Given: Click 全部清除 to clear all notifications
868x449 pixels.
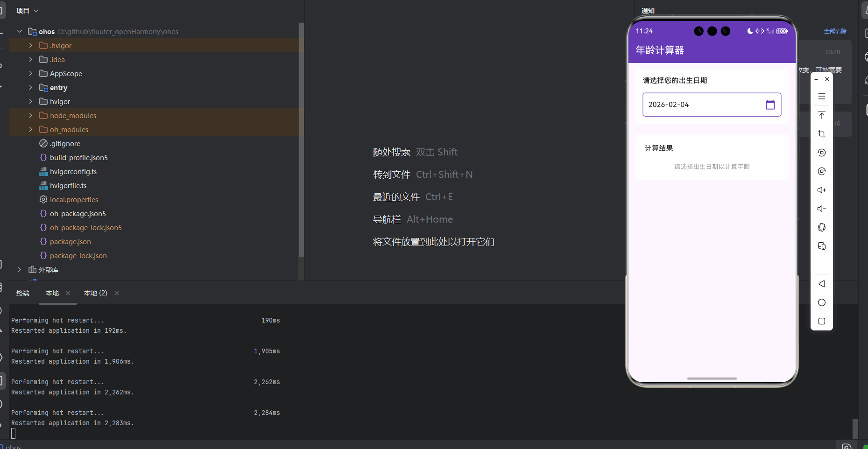Looking at the screenshot, I should click(835, 31).
